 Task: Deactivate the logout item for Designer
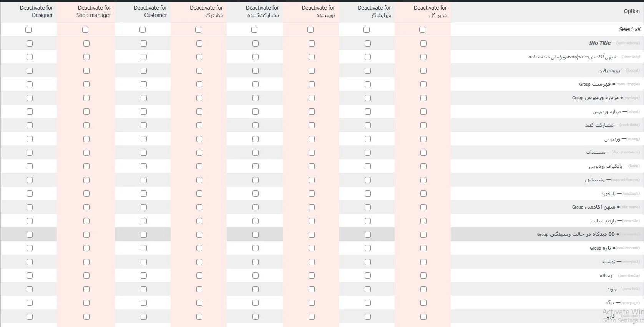30,71
